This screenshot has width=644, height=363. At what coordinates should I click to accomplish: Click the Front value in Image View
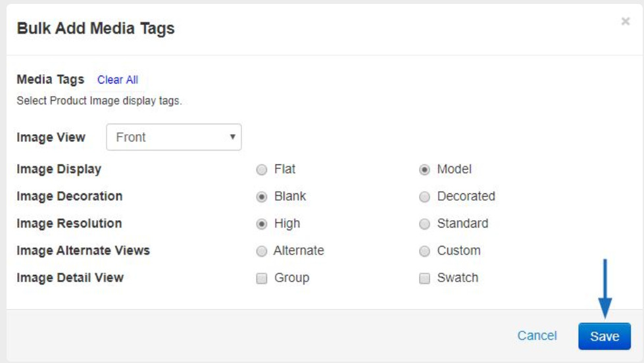coord(131,137)
